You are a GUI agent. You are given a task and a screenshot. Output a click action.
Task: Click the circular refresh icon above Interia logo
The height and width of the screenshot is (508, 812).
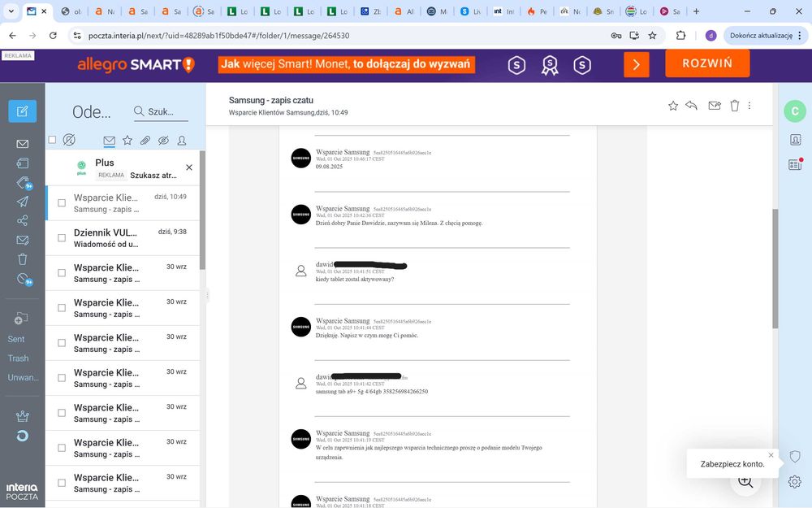(x=22, y=436)
